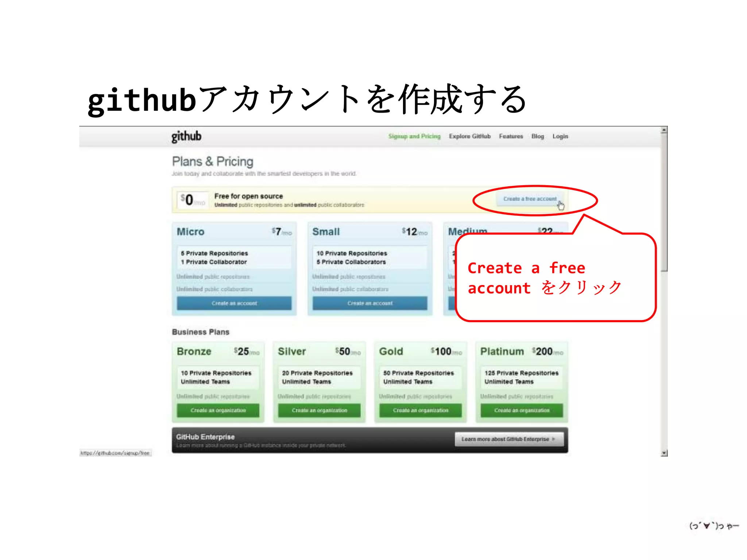The image size is (747, 560).
Task: Click the github logo in header
Action: (186, 136)
